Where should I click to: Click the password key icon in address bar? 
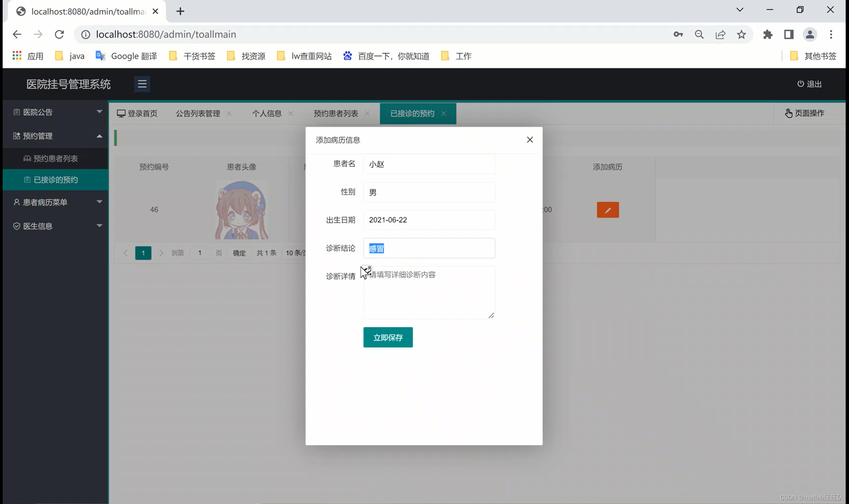678,34
